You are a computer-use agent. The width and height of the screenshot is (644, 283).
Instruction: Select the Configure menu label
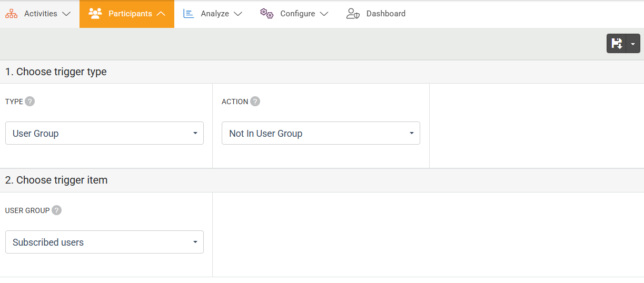coord(298,14)
